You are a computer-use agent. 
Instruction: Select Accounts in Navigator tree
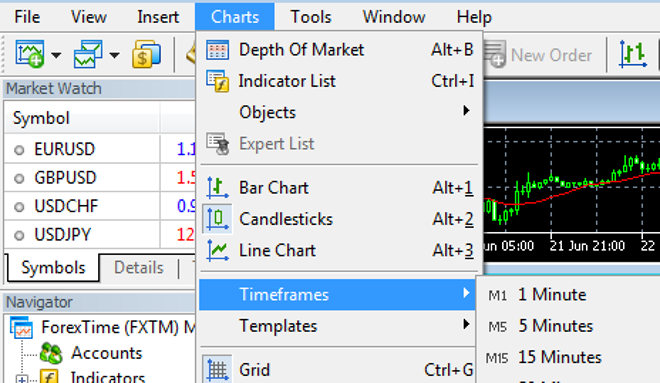pos(106,353)
